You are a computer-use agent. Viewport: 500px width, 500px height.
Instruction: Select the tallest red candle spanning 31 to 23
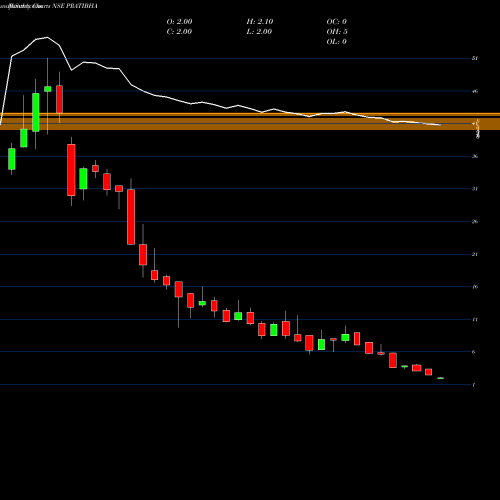pyautogui.click(x=131, y=217)
